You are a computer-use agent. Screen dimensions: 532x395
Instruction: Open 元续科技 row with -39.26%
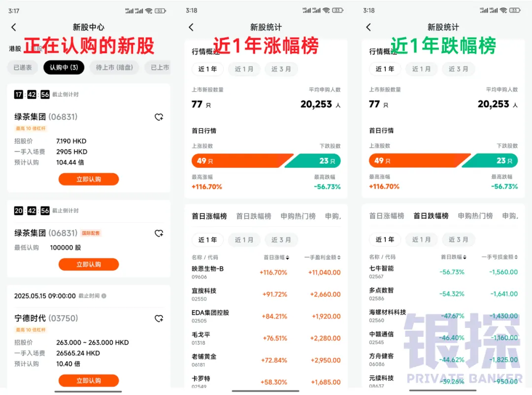tap(443, 381)
